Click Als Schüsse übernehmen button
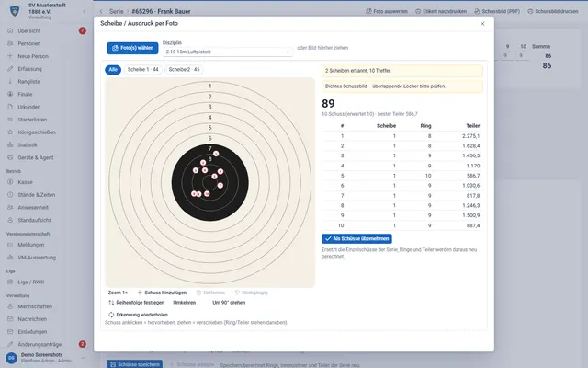The height and width of the screenshot is (368, 588). 356,239
